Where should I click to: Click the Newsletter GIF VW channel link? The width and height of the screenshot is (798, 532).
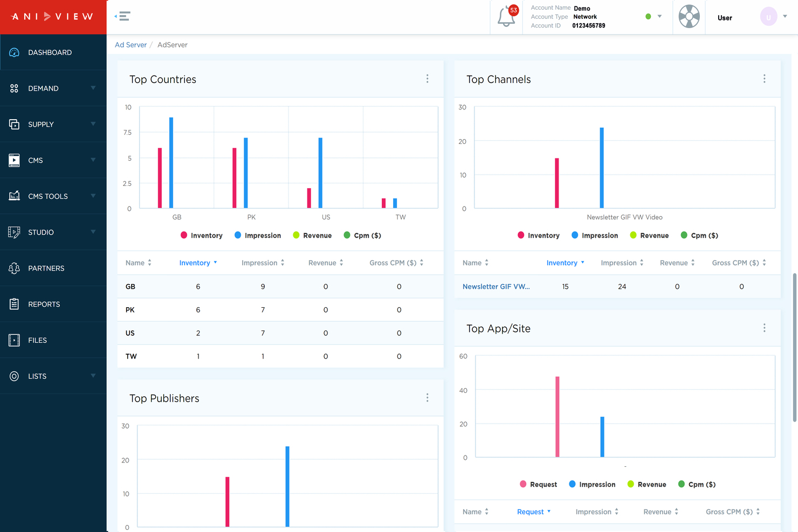tap(496, 286)
